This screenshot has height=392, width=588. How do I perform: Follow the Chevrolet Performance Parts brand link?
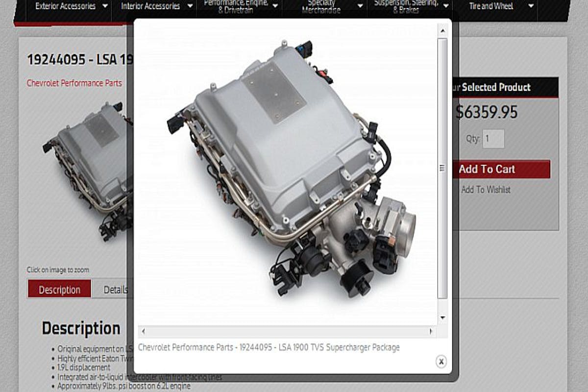tap(74, 83)
